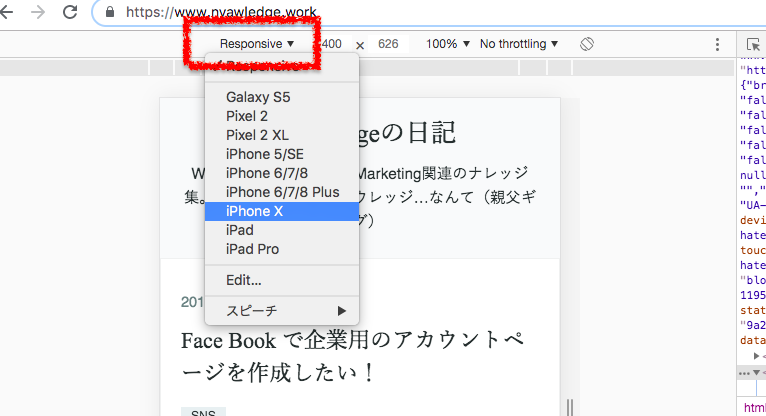This screenshot has height=416, width=766.
Task: Click the rotate device orientation icon
Action: tap(587, 44)
